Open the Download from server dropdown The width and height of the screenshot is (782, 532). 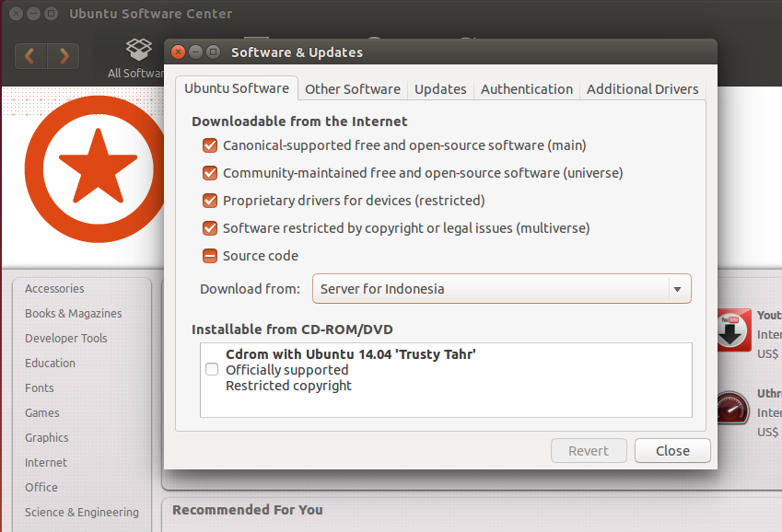(502, 289)
